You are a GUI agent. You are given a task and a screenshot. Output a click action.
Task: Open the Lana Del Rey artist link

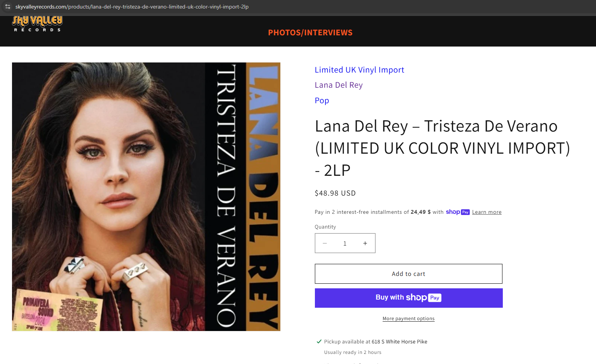pyautogui.click(x=339, y=85)
